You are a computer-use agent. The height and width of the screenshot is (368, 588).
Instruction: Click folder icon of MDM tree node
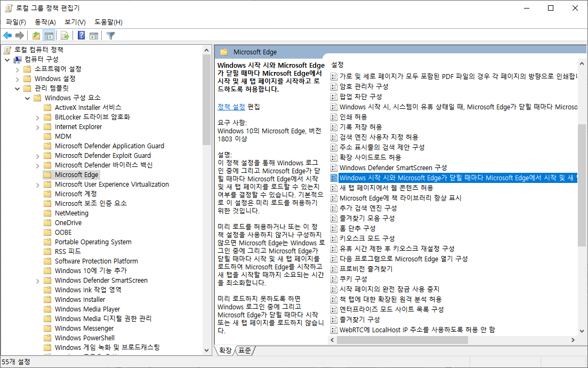47,136
